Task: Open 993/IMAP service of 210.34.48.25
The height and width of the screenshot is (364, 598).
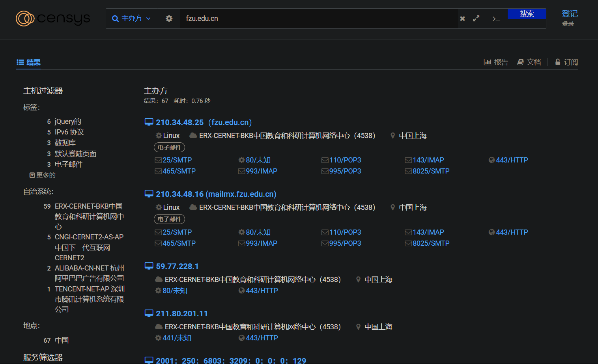Action: 258,171
